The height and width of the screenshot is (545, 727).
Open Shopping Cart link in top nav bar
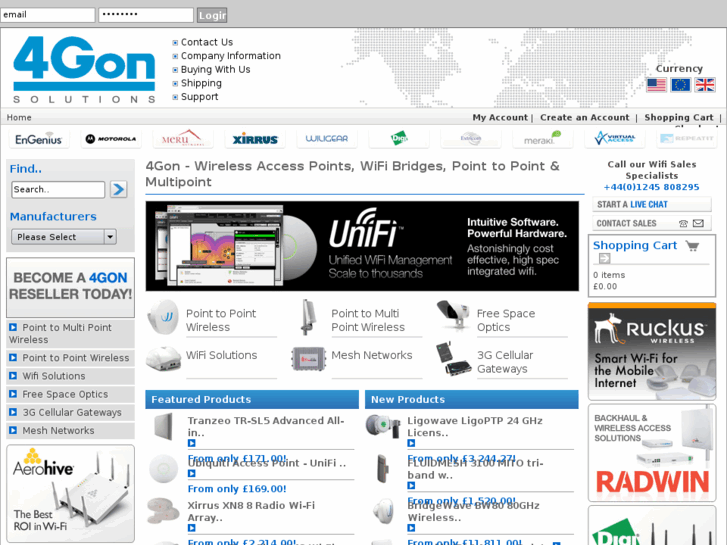click(679, 117)
